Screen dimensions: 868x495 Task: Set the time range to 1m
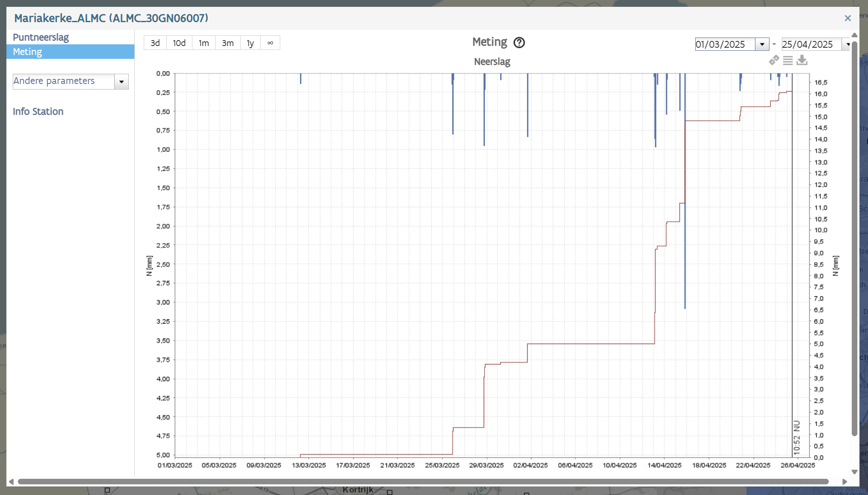(204, 43)
